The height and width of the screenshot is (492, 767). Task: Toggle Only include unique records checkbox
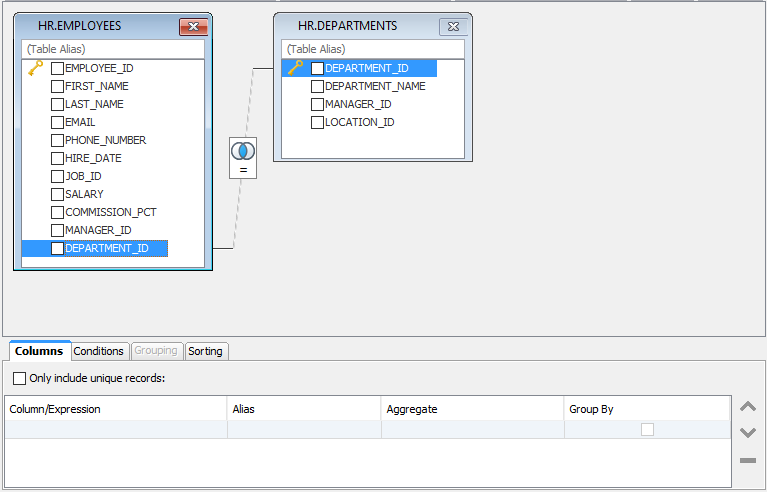(20, 379)
